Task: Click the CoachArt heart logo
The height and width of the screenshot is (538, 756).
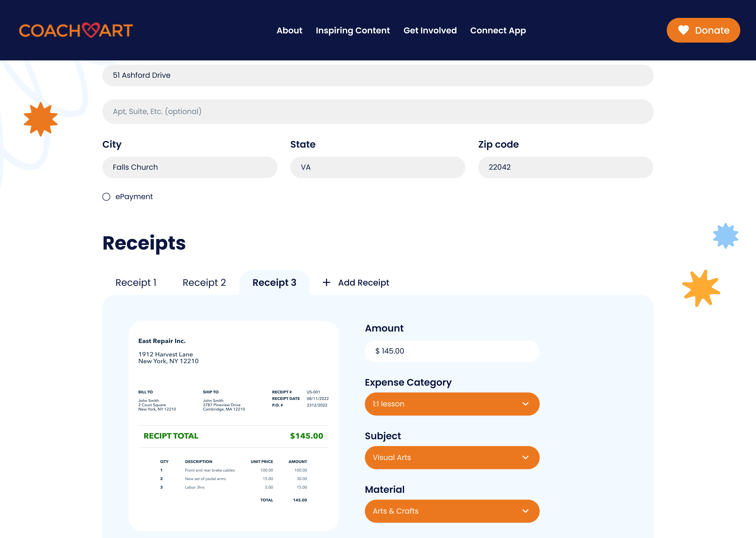Action: click(x=91, y=30)
